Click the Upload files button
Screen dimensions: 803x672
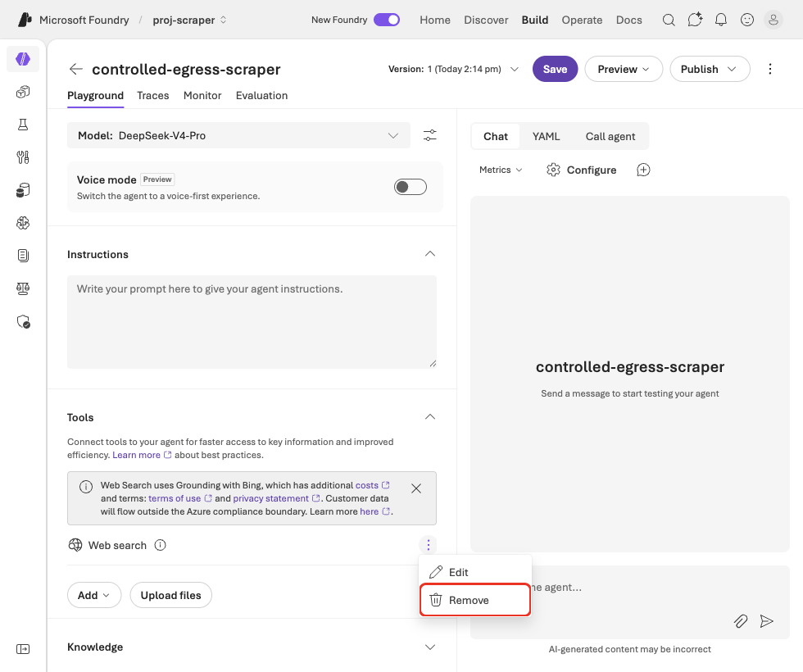tap(171, 595)
